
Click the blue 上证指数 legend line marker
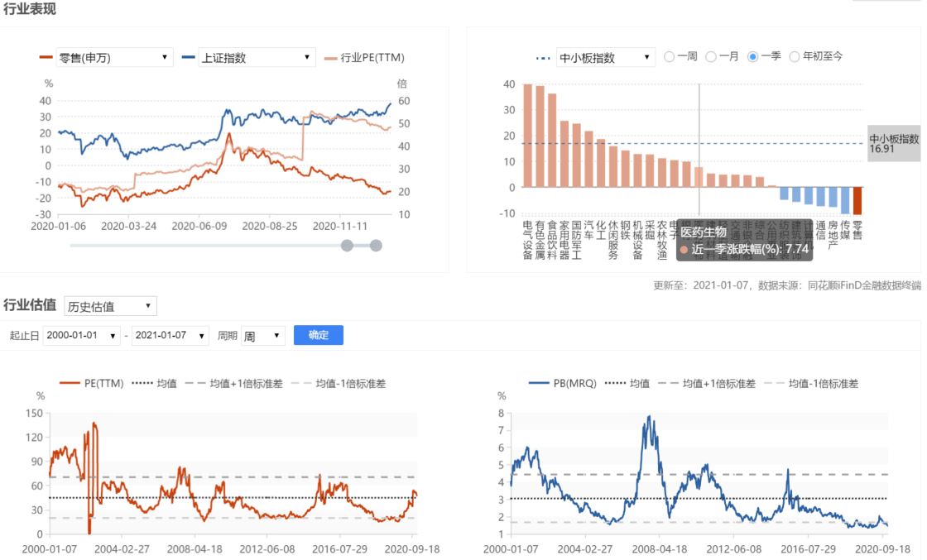189,58
